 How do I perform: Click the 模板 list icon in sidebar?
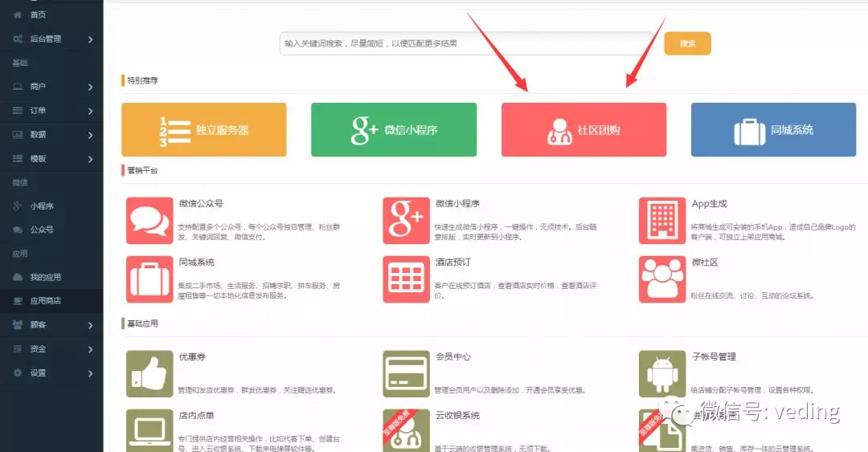pyautogui.click(x=18, y=159)
